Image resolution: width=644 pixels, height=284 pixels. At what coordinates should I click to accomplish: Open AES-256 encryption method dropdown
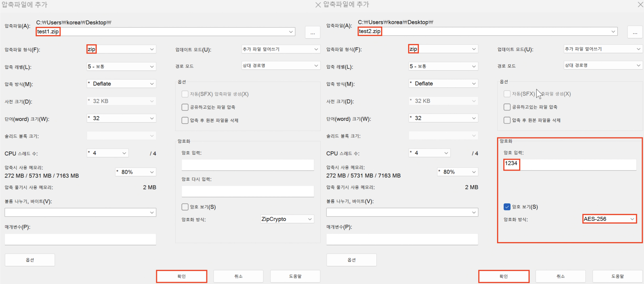coord(609,219)
